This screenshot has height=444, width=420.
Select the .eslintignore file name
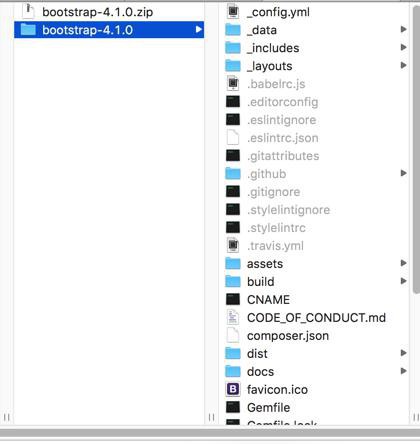click(x=282, y=120)
